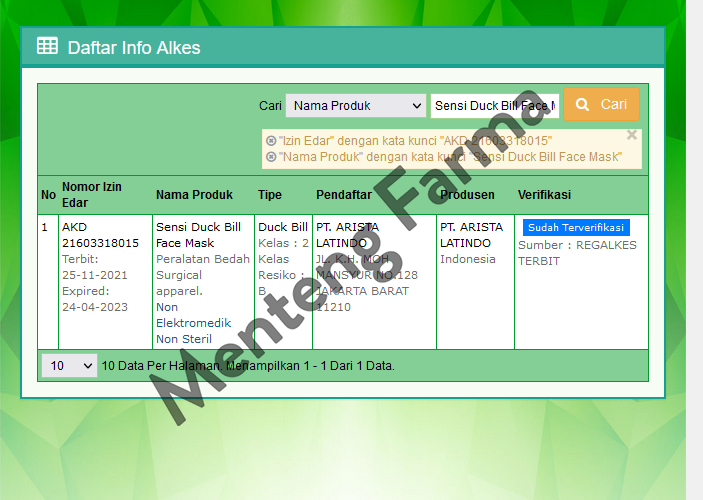Image resolution: width=703 pixels, height=500 pixels.
Task: Open the Nama Produk search field dropdown
Action: click(x=355, y=106)
